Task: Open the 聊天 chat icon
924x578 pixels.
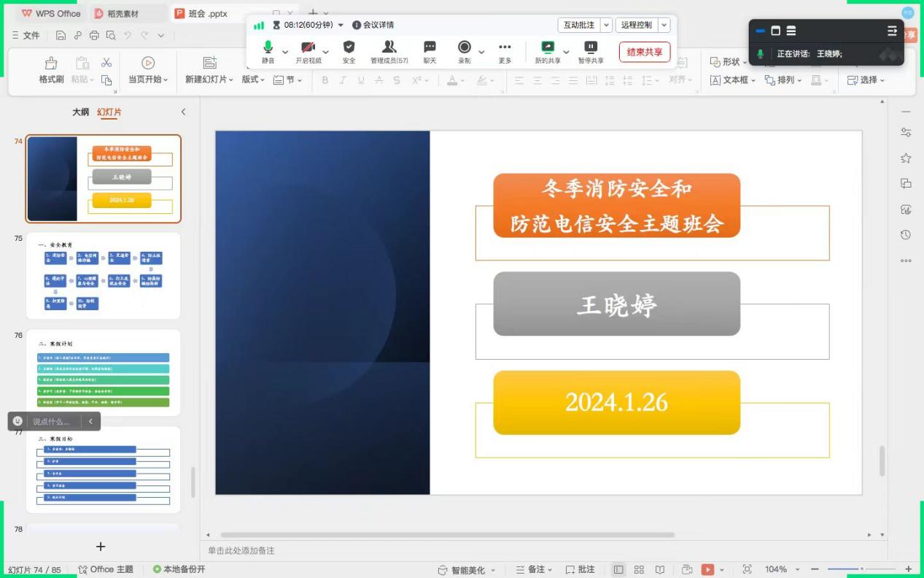Action: pyautogui.click(x=430, y=48)
